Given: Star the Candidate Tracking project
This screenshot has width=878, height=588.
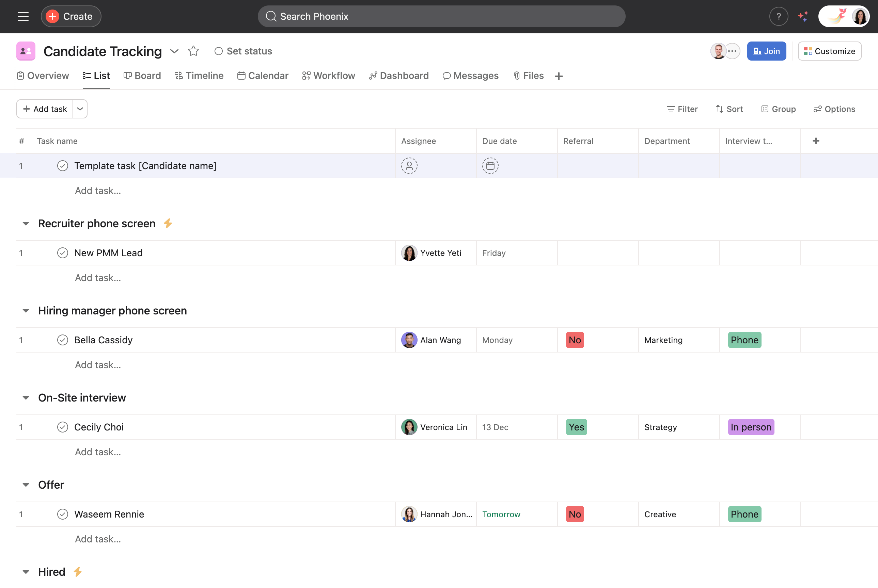Looking at the screenshot, I should coord(193,51).
